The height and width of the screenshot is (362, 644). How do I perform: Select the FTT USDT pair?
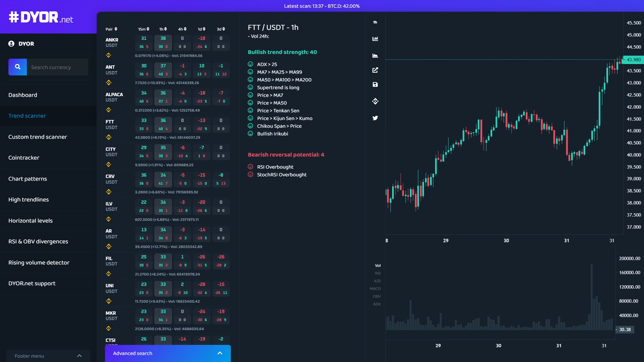click(x=111, y=125)
